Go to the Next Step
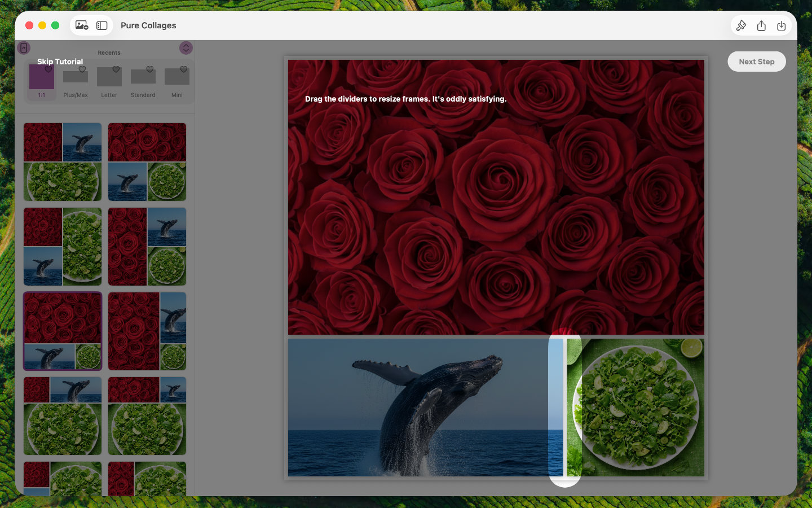812x508 pixels. [757, 62]
